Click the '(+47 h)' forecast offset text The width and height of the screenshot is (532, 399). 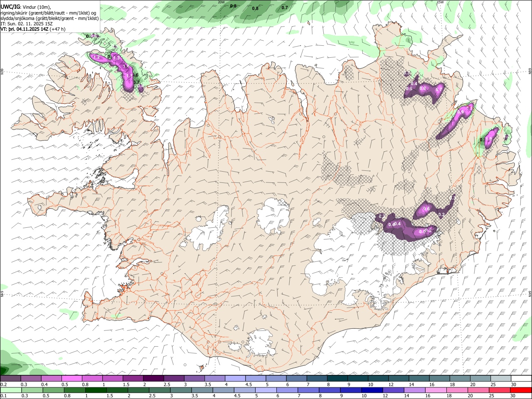click(x=57, y=29)
